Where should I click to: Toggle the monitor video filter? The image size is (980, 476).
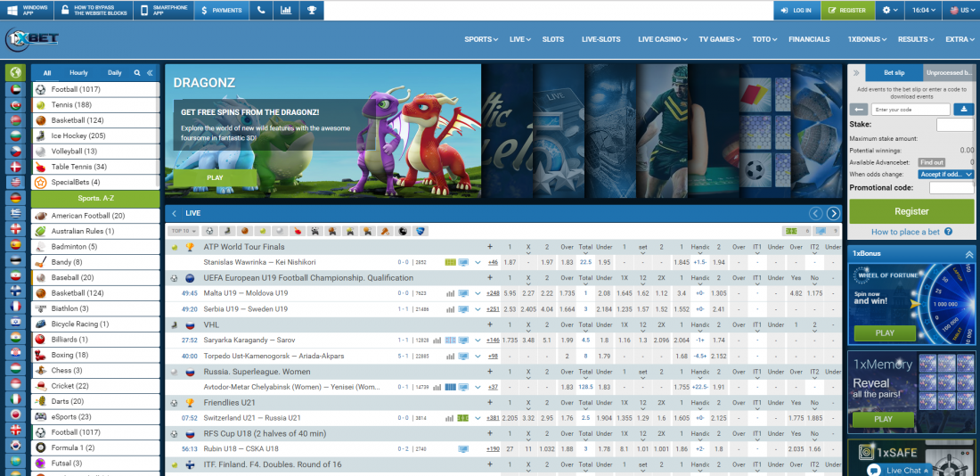click(820, 232)
